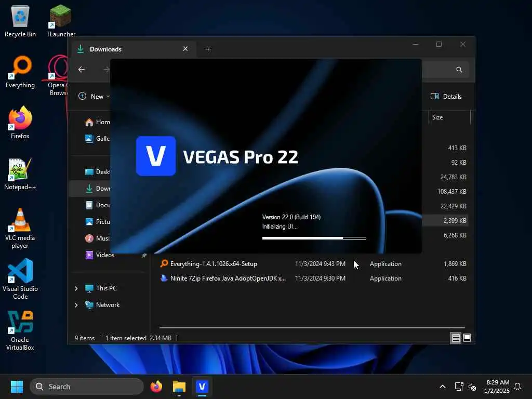
Task: Launch TLauncher from the desktop
Action: tap(60, 21)
